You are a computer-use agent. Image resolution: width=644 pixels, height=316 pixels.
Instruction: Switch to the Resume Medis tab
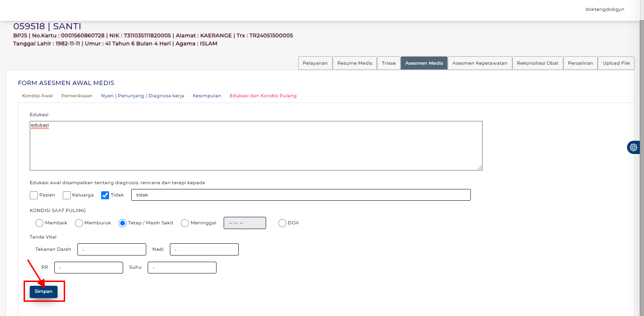pos(355,63)
